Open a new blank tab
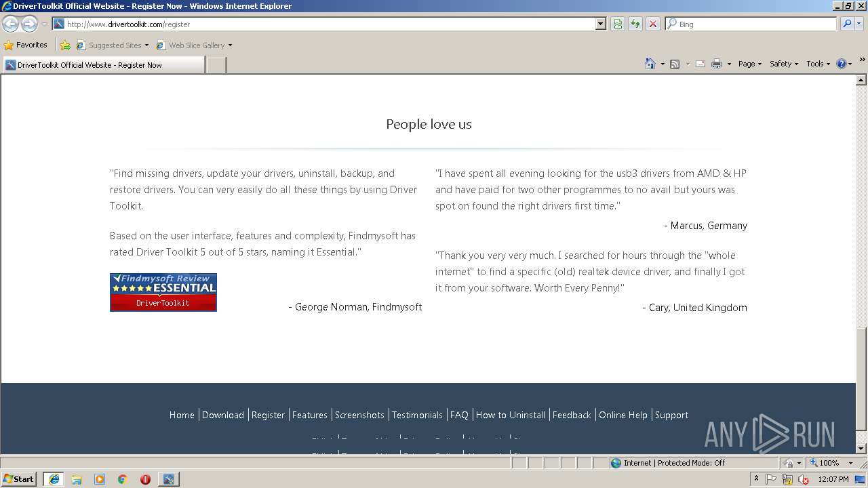Image resolution: width=868 pixels, height=488 pixels. (216, 65)
